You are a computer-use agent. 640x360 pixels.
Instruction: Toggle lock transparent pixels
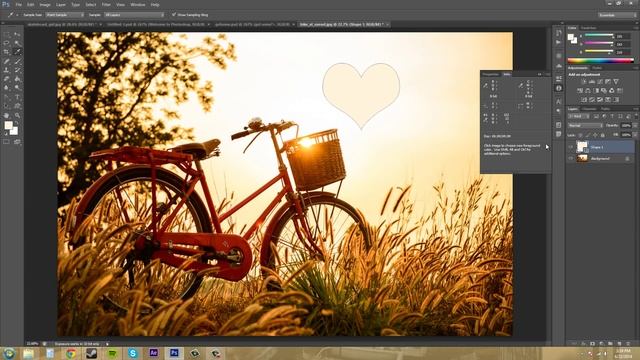580,135
